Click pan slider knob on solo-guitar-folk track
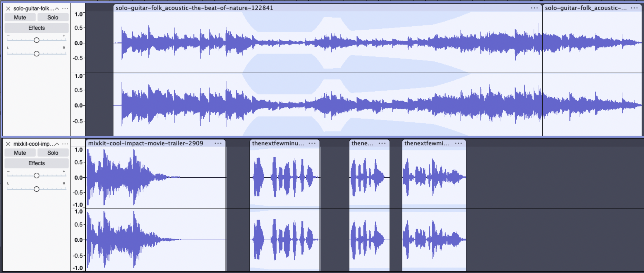Viewport: 644px width, 273px height. 37,54
